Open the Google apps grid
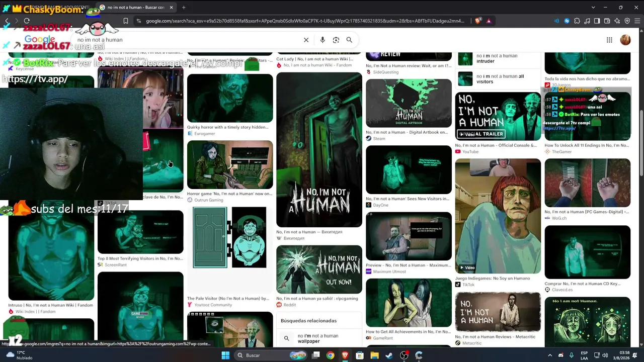 click(x=609, y=40)
